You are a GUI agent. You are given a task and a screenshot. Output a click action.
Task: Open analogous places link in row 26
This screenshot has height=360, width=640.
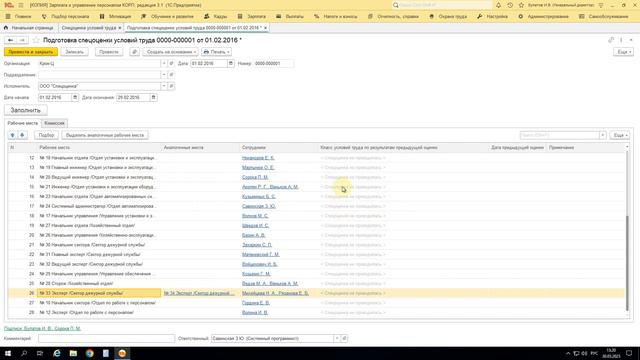pyautogui.click(x=199, y=293)
